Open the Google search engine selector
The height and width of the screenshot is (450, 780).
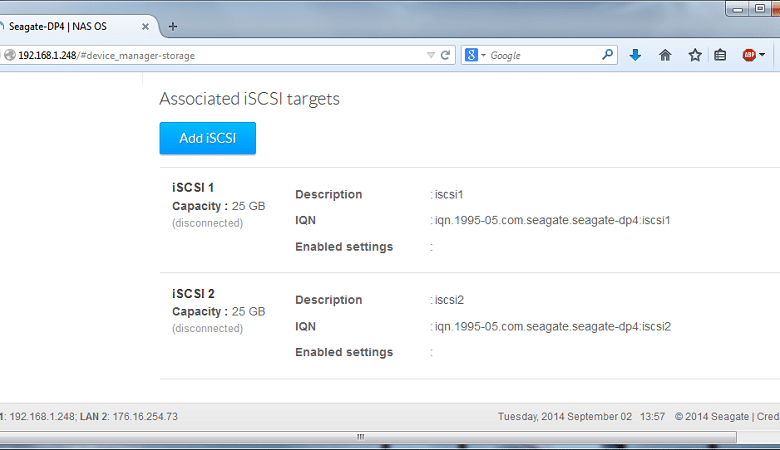[475, 55]
